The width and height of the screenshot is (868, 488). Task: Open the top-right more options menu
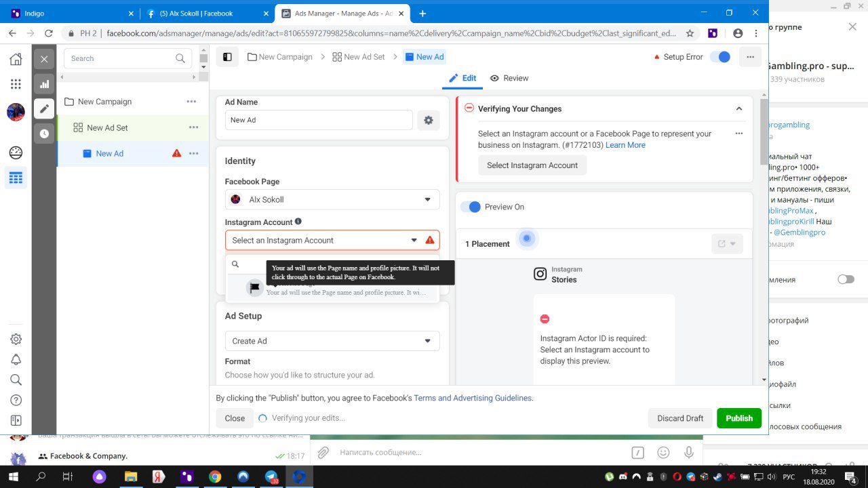[x=750, y=57]
